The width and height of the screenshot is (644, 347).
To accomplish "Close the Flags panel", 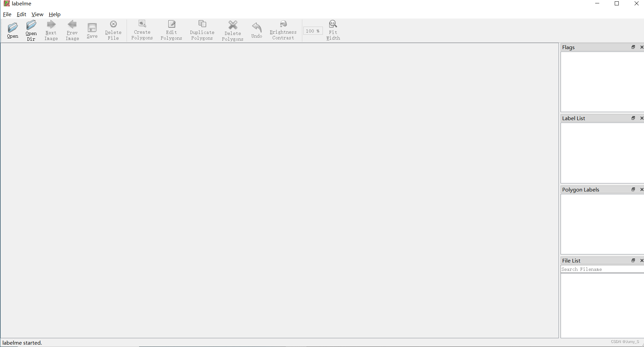I will tap(642, 47).
